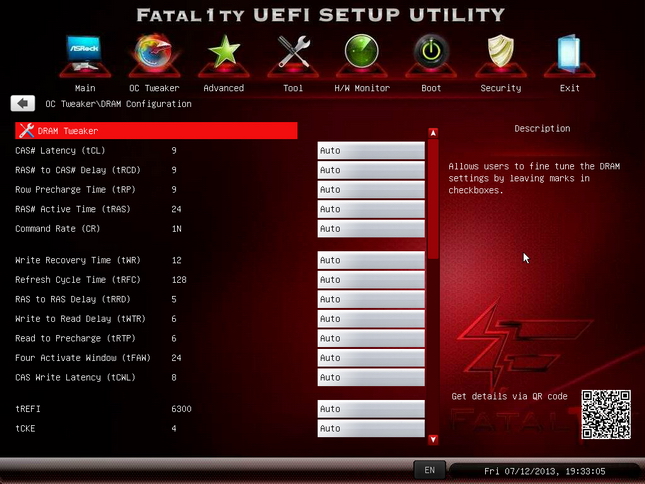Click the settings list scrollbar thumb
The height and width of the screenshot is (484, 645).
[433, 199]
